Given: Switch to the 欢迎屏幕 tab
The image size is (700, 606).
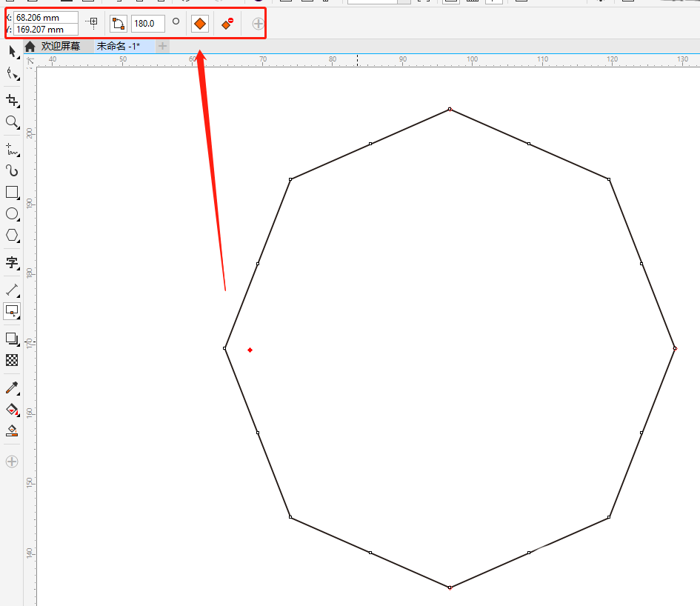Looking at the screenshot, I should click(x=61, y=46).
